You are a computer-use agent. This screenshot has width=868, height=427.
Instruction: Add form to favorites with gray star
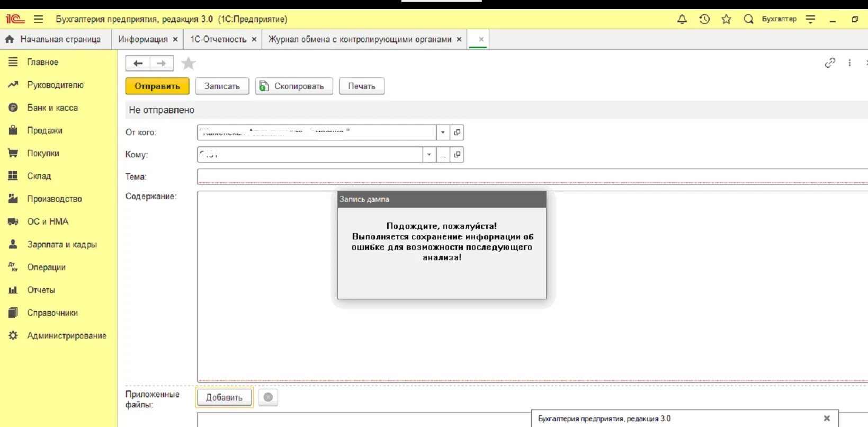(x=189, y=64)
